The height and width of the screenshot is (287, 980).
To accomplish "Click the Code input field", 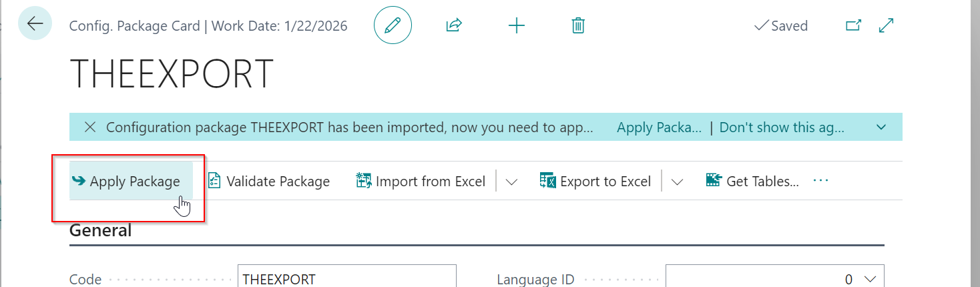I will tap(346, 279).
